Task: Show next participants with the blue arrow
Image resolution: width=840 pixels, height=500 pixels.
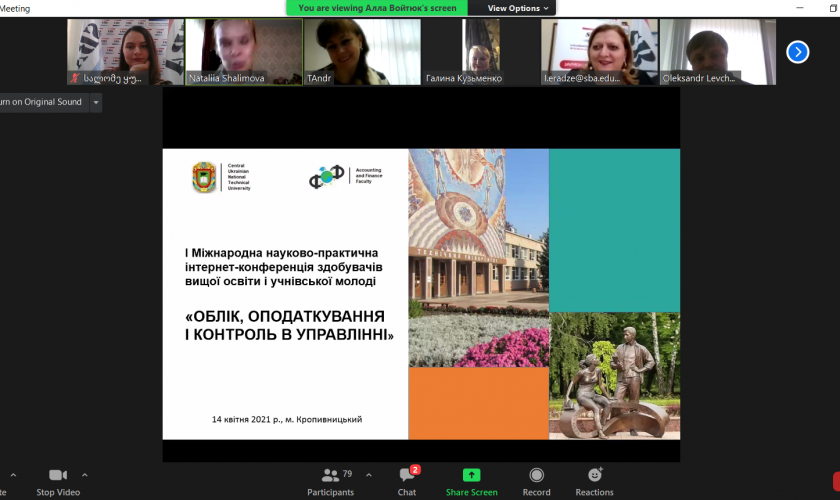Action: (797, 52)
